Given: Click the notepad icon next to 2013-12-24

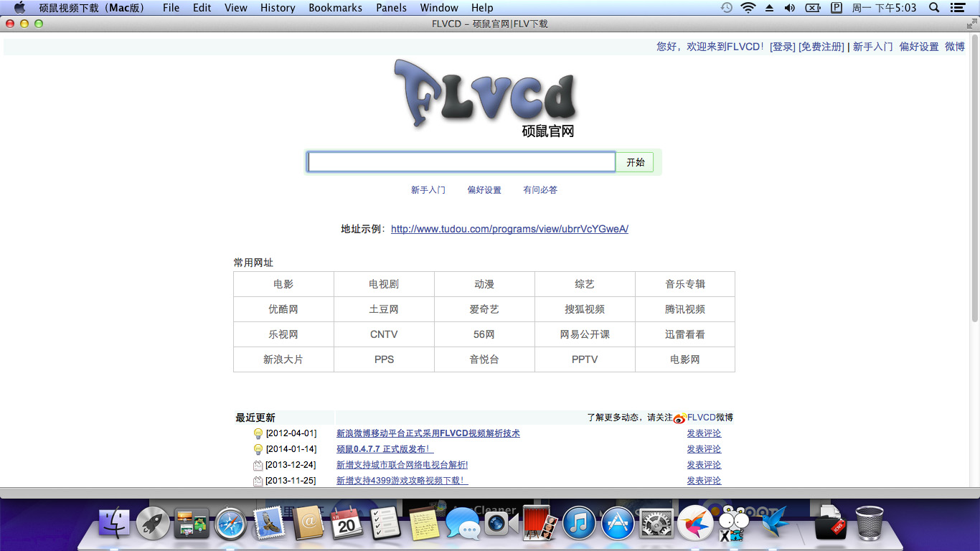Looking at the screenshot, I should 258,466.
